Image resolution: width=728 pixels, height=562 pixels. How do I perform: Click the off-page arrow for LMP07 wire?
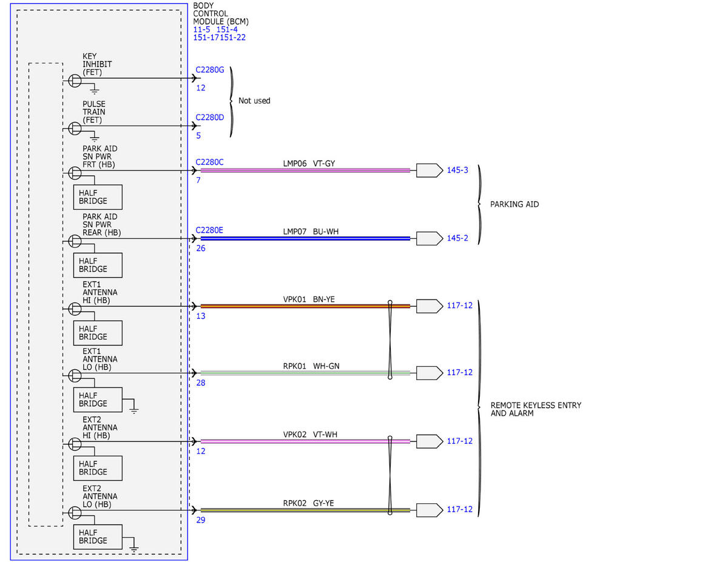point(430,238)
